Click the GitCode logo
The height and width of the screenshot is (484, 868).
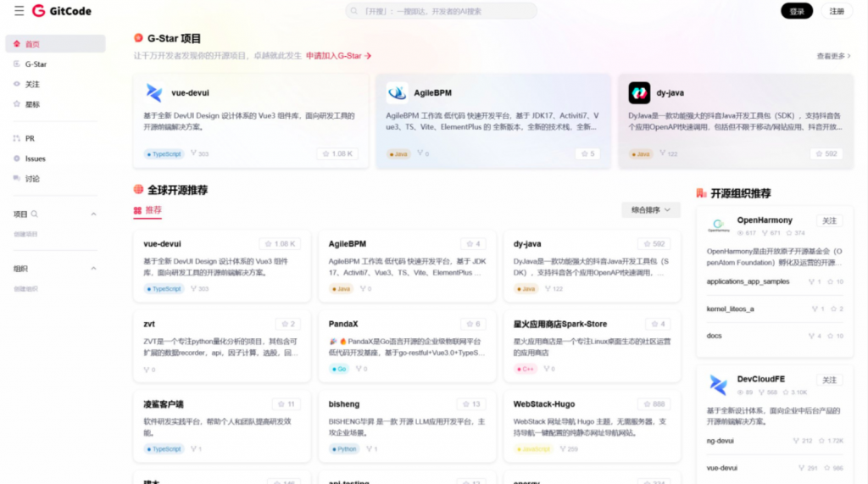point(62,11)
